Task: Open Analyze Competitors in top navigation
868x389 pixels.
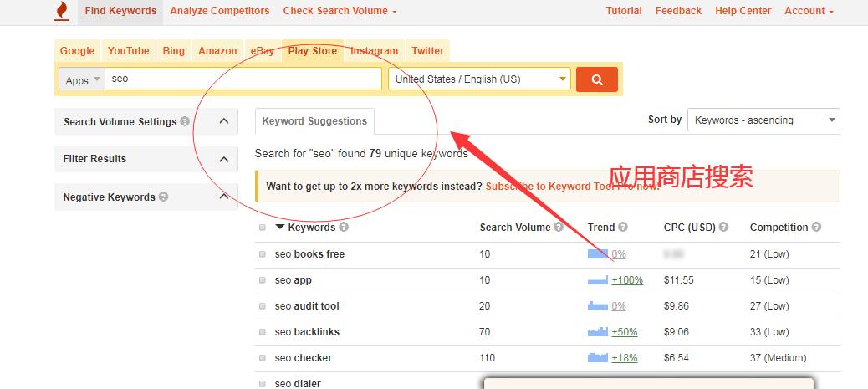Action: (220, 11)
